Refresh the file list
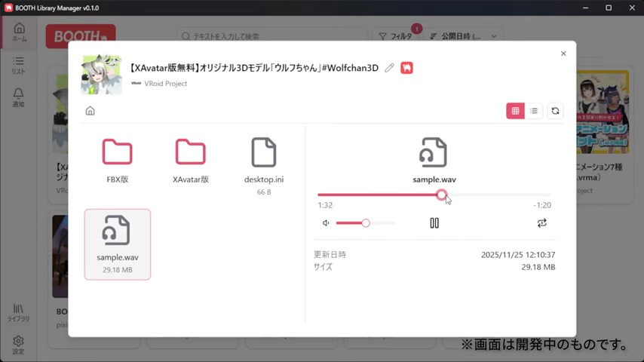644x362 pixels. (x=555, y=111)
